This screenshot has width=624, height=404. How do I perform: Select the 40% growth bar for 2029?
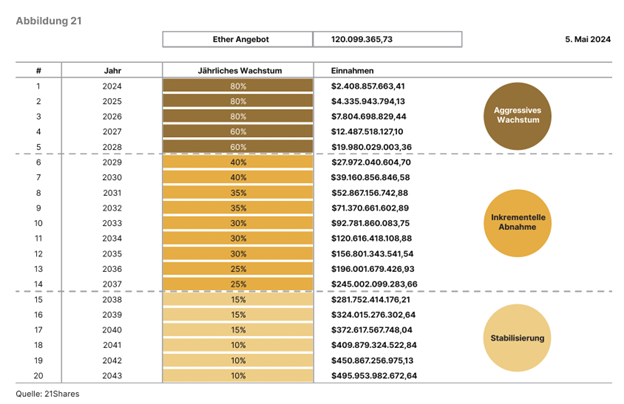(x=238, y=162)
